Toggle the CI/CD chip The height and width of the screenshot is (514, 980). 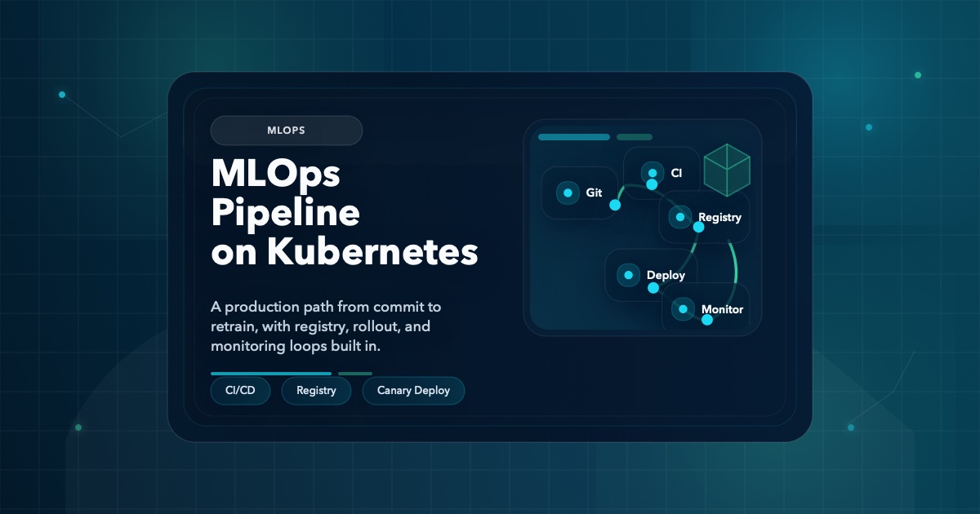coord(240,390)
